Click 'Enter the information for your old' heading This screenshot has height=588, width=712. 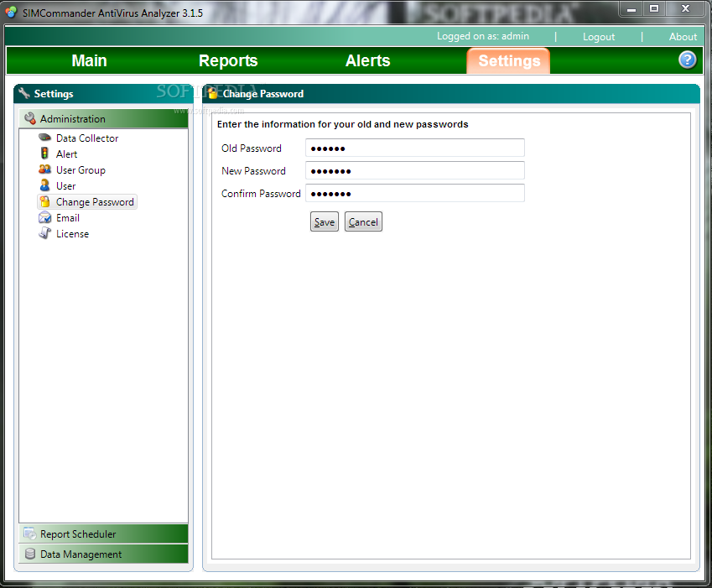342,124
